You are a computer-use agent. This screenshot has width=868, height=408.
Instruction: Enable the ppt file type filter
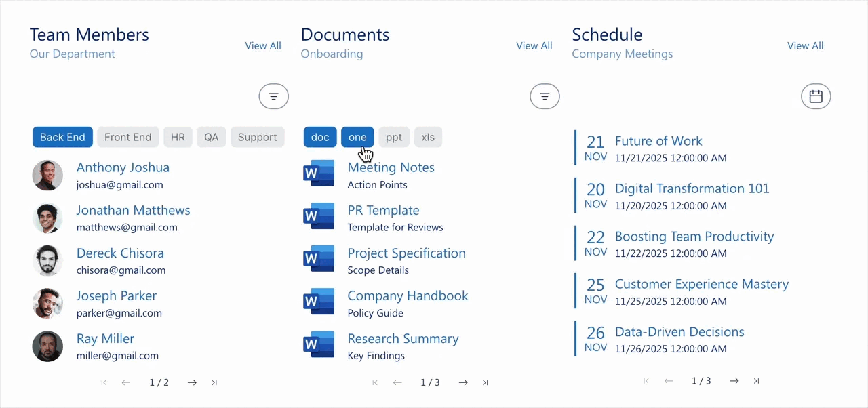click(394, 137)
